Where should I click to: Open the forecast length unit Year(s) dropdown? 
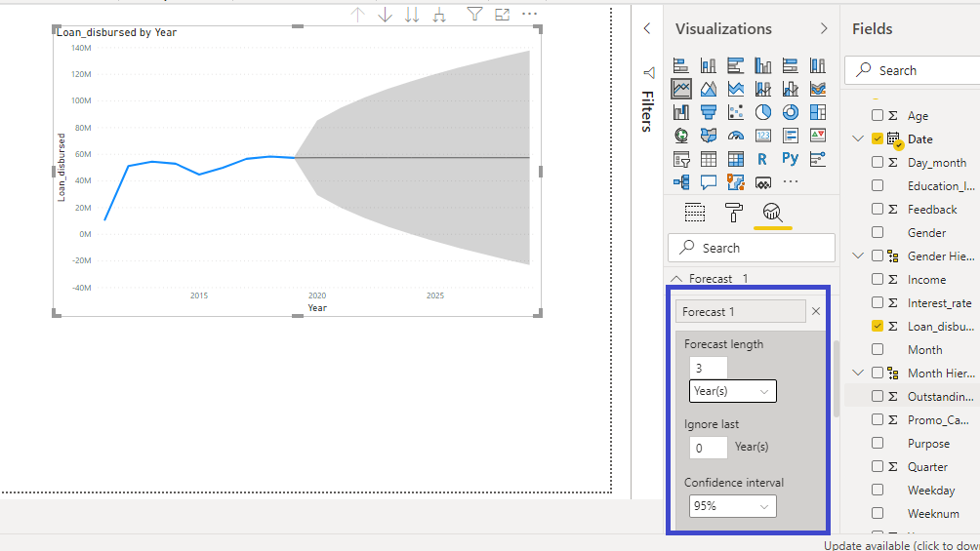[x=732, y=391]
